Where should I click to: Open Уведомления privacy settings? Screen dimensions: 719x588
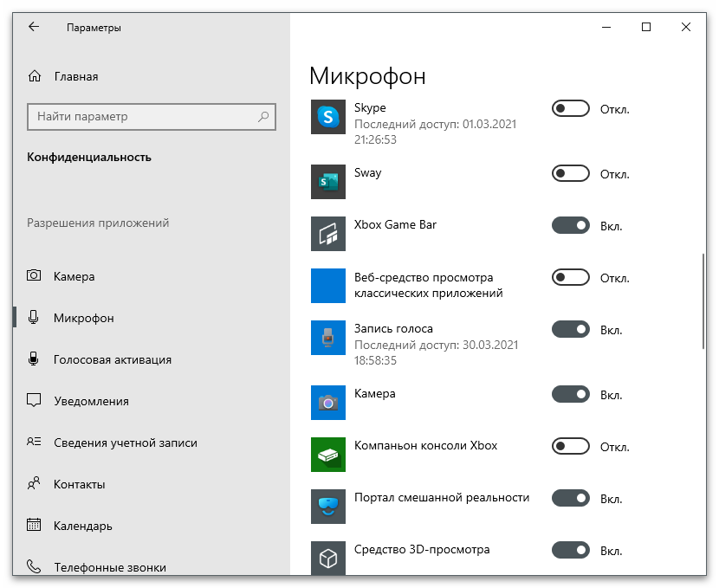[90, 401]
